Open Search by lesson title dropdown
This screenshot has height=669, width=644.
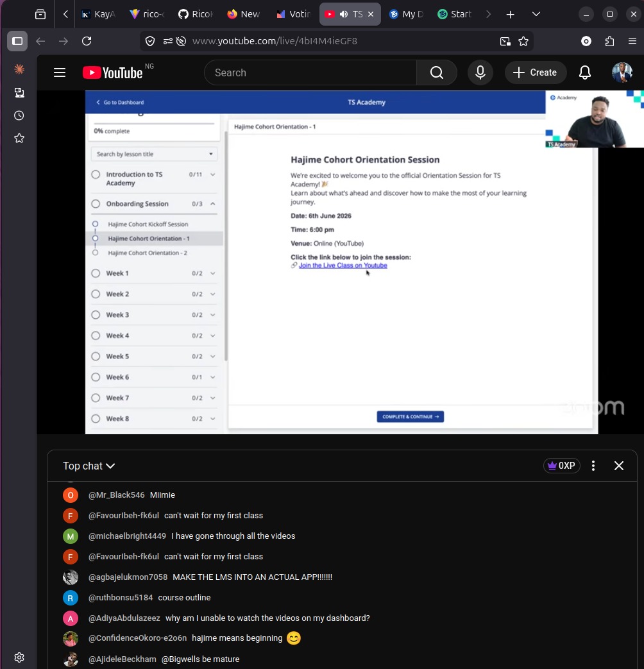(154, 154)
